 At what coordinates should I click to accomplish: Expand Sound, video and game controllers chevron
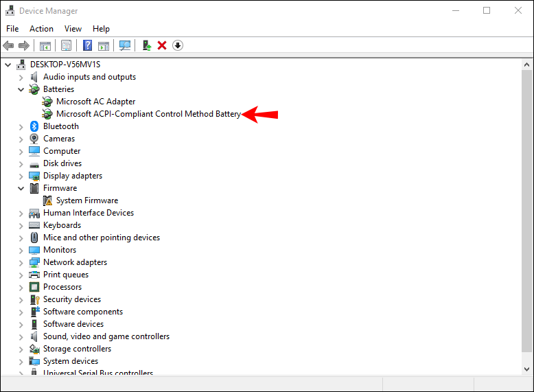(21, 337)
